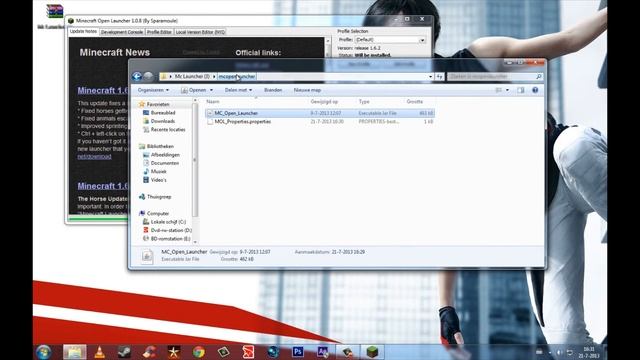The width and height of the screenshot is (640, 360).
Task: Open the Delen met dropdown
Action: [238, 90]
